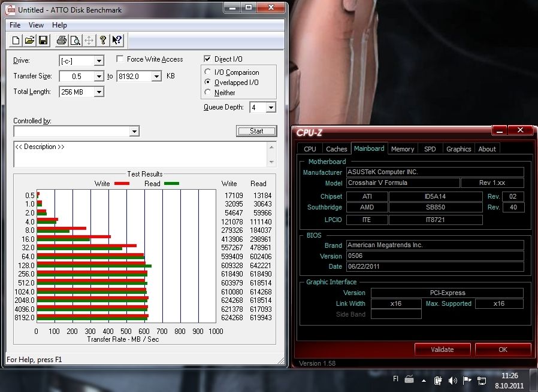Switch to the CPU tab in CPU-Z

(310, 148)
